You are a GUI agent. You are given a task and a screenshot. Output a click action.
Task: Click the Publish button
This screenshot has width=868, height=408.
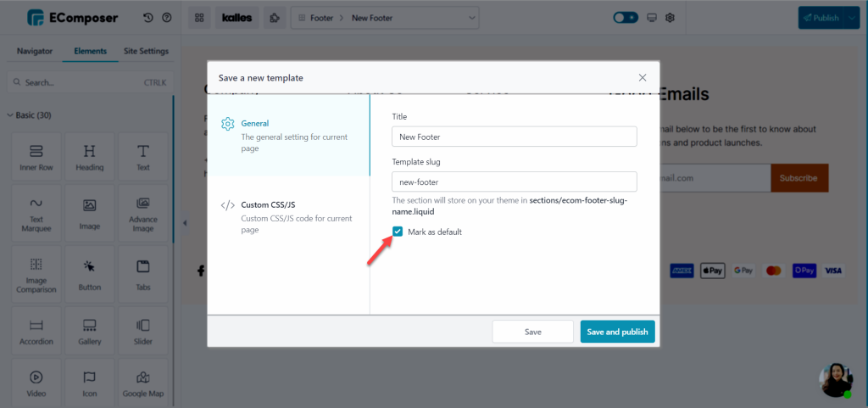(x=821, y=18)
